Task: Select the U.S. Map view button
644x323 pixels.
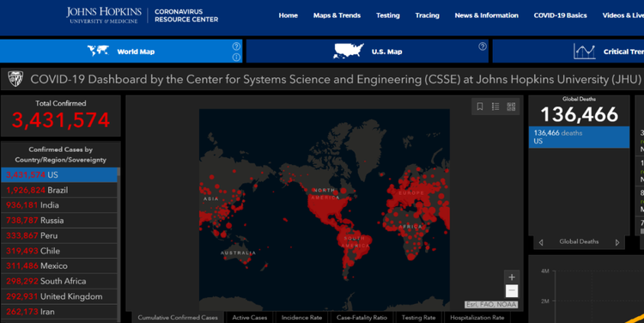Action: click(x=368, y=52)
